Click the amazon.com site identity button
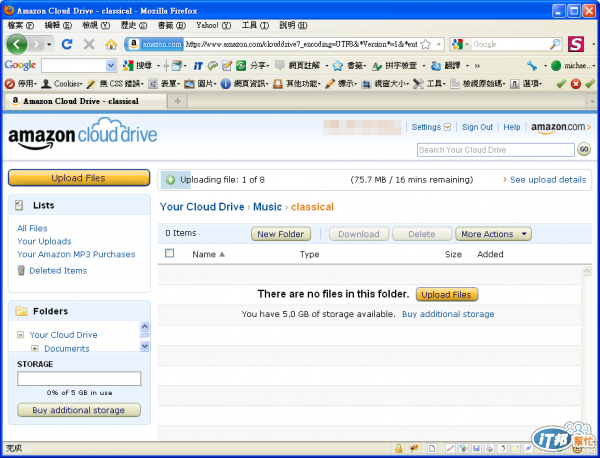This screenshot has width=600, height=458. (x=155, y=44)
